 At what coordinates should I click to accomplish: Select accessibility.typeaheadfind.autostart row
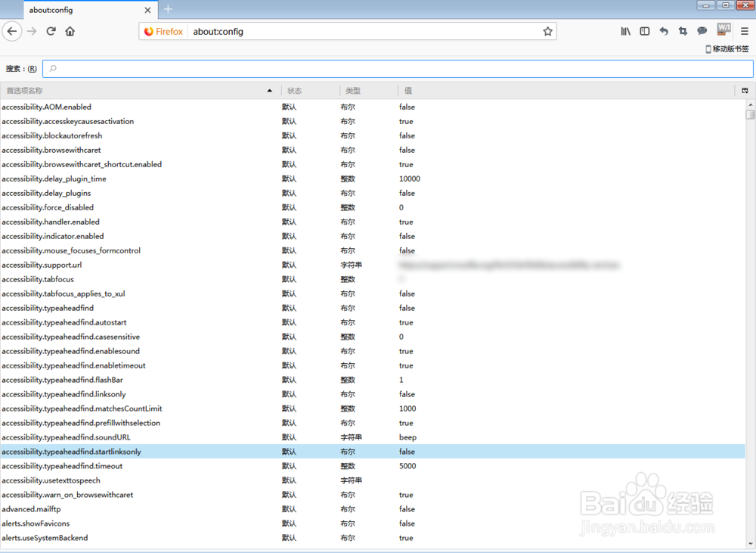click(372, 322)
